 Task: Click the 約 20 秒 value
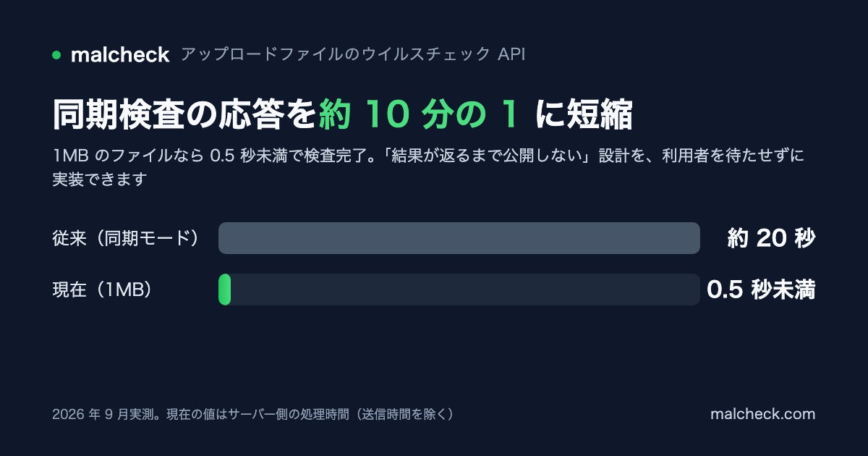pyautogui.click(x=771, y=238)
